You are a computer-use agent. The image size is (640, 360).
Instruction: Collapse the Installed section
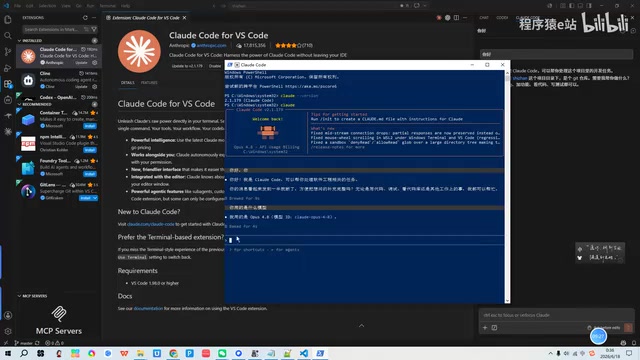(19, 40)
